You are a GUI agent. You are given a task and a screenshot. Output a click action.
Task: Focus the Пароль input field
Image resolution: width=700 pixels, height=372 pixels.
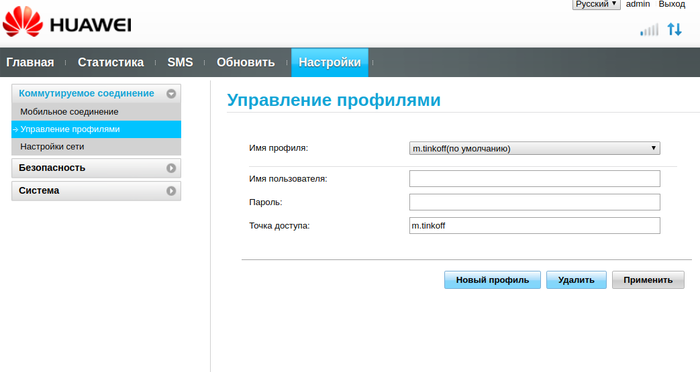534,202
